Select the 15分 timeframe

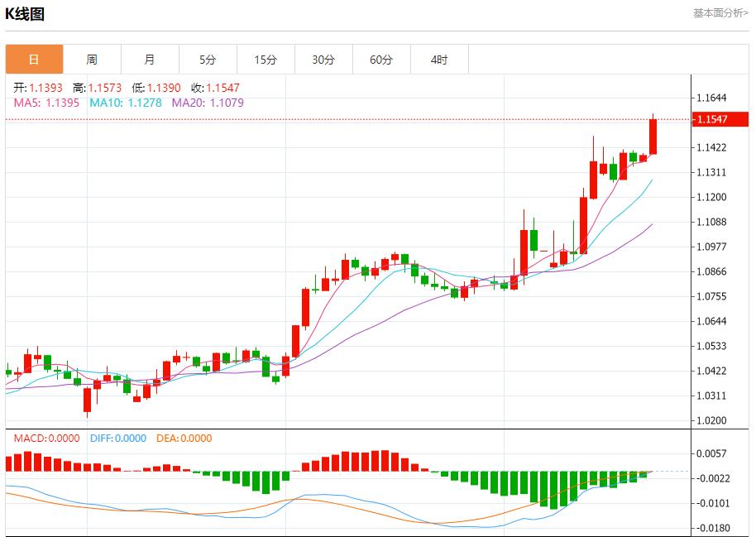coord(265,60)
